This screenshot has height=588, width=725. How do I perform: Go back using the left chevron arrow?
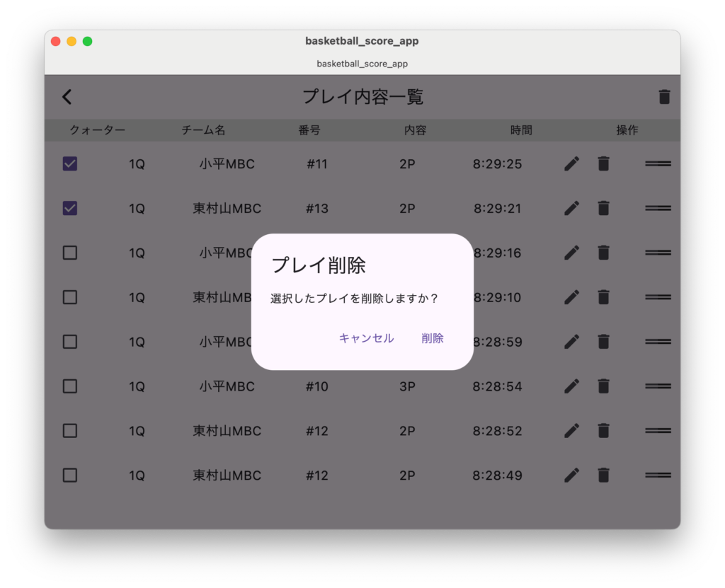click(x=67, y=97)
